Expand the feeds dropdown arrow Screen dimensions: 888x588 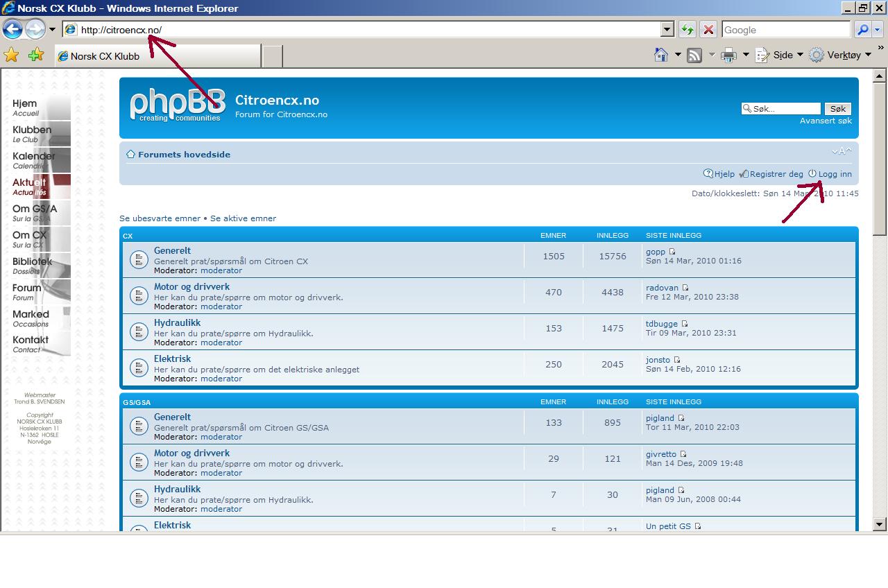[711, 55]
